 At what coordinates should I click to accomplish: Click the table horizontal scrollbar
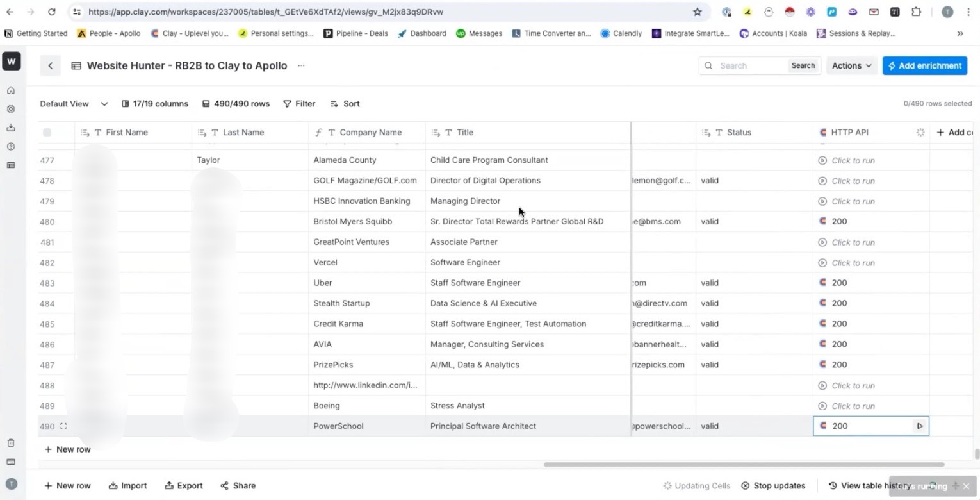[744, 465]
